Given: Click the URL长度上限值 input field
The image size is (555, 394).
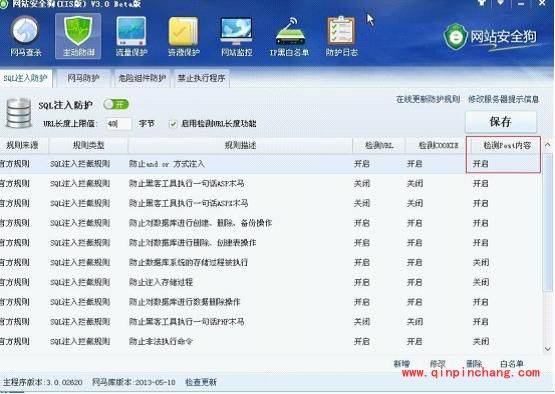Looking at the screenshot, I should point(119,124).
